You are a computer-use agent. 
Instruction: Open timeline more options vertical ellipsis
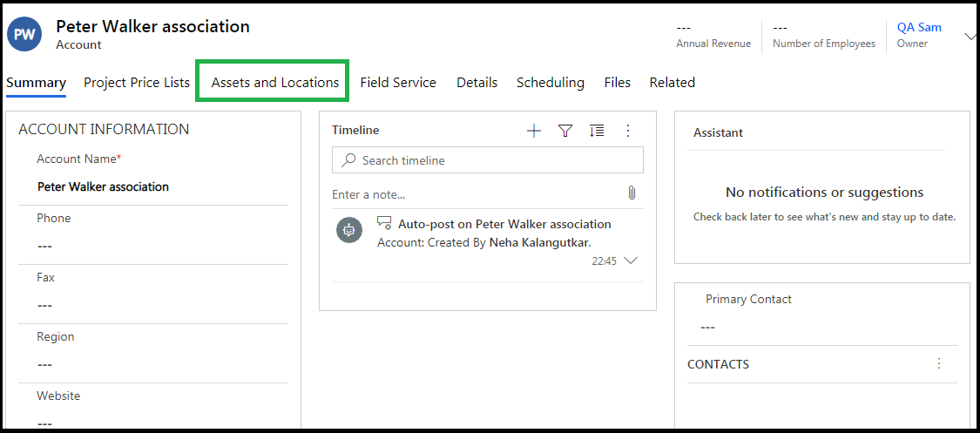click(628, 131)
